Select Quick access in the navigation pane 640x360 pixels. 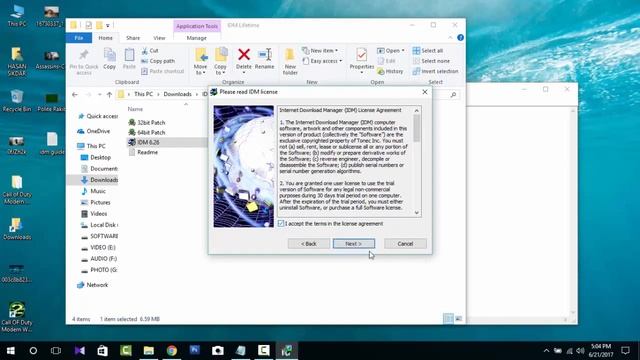coord(98,116)
